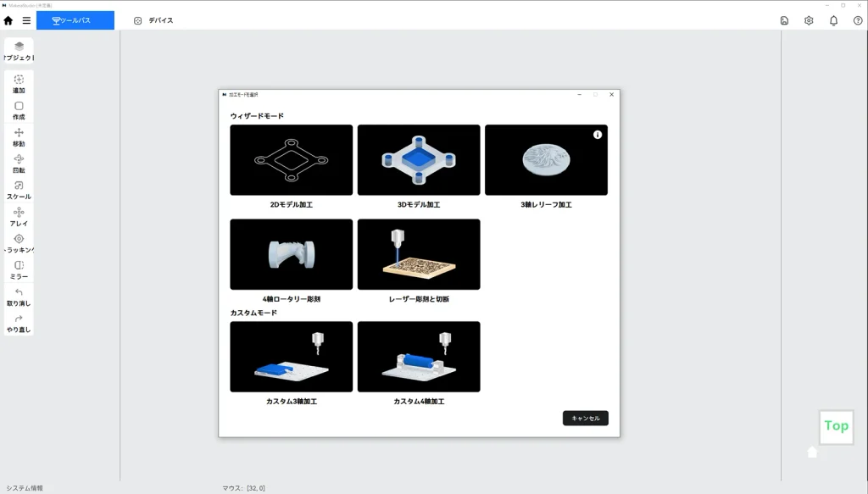Viewport: 868px width, 494px height.
Task: Click the 3Dモデル加工 label text
Action: pyautogui.click(x=419, y=205)
